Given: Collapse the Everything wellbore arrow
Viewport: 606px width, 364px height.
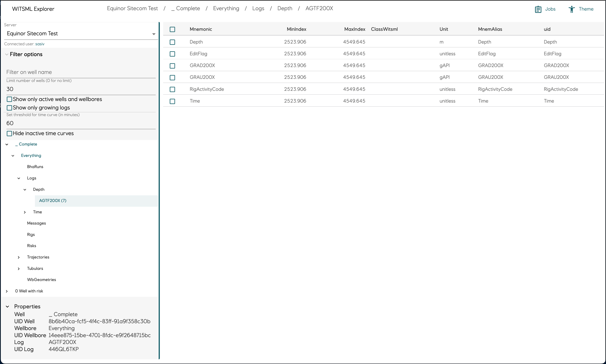Looking at the screenshot, I should 13,156.
